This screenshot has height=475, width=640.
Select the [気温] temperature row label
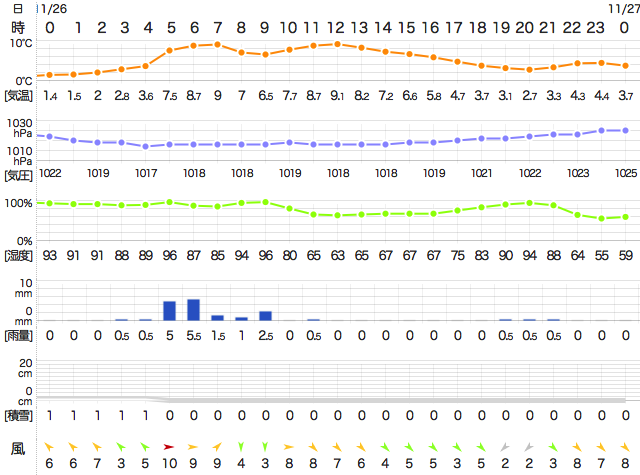click(19, 96)
